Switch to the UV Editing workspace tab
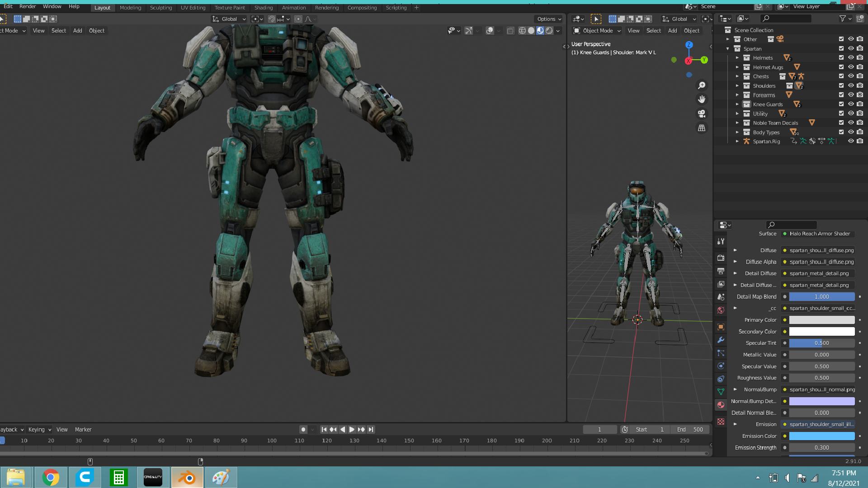 tap(193, 8)
